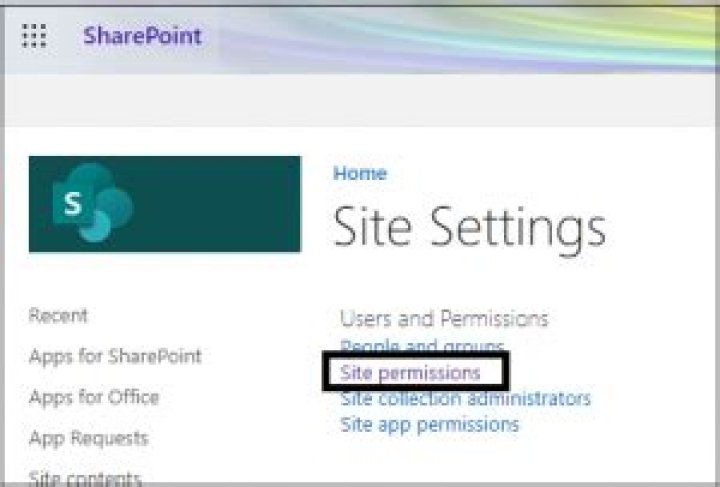Click the Users and Permissions heading
The image size is (720, 487).
click(x=444, y=319)
